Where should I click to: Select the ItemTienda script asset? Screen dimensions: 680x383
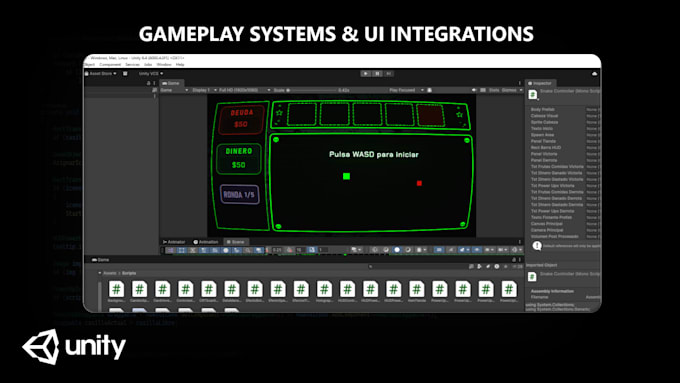tap(416, 291)
